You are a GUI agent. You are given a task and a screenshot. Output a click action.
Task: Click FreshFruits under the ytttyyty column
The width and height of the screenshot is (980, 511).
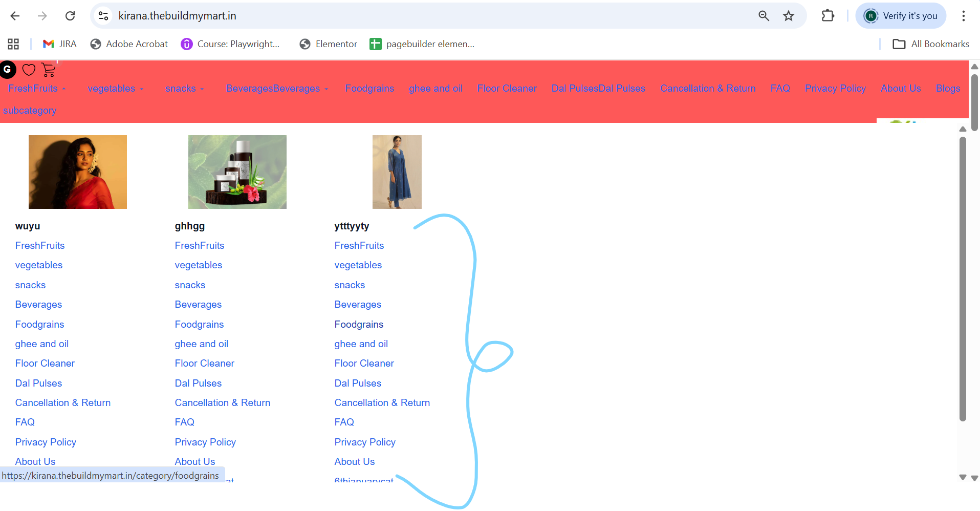359,246
